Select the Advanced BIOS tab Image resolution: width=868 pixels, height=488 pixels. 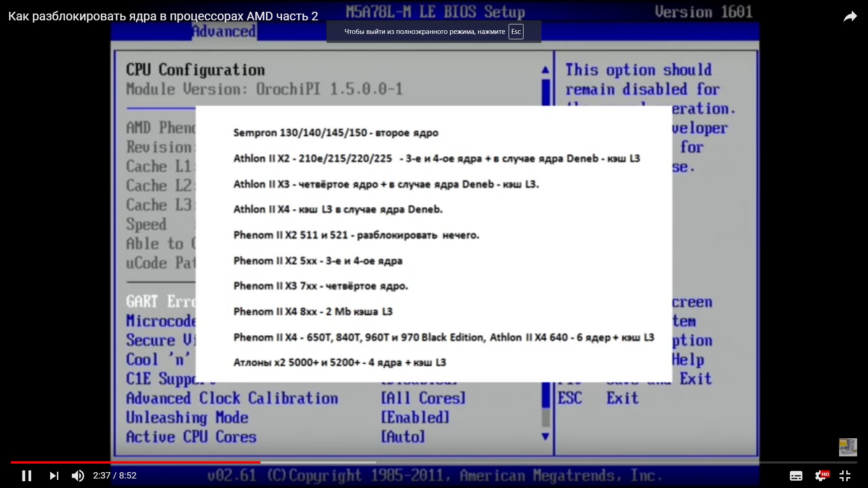point(224,31)
